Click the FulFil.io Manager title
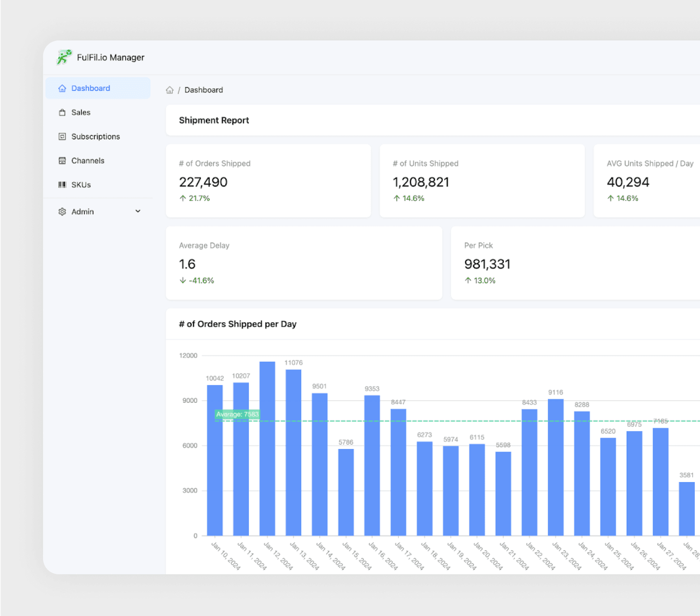Screen dimensions: 700x616 (x=111, y=57)
